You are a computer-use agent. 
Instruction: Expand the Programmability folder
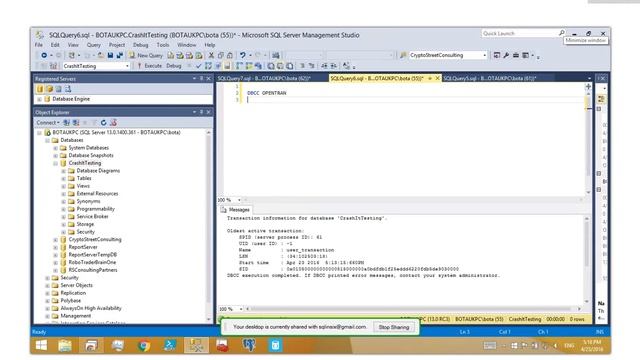63,209
